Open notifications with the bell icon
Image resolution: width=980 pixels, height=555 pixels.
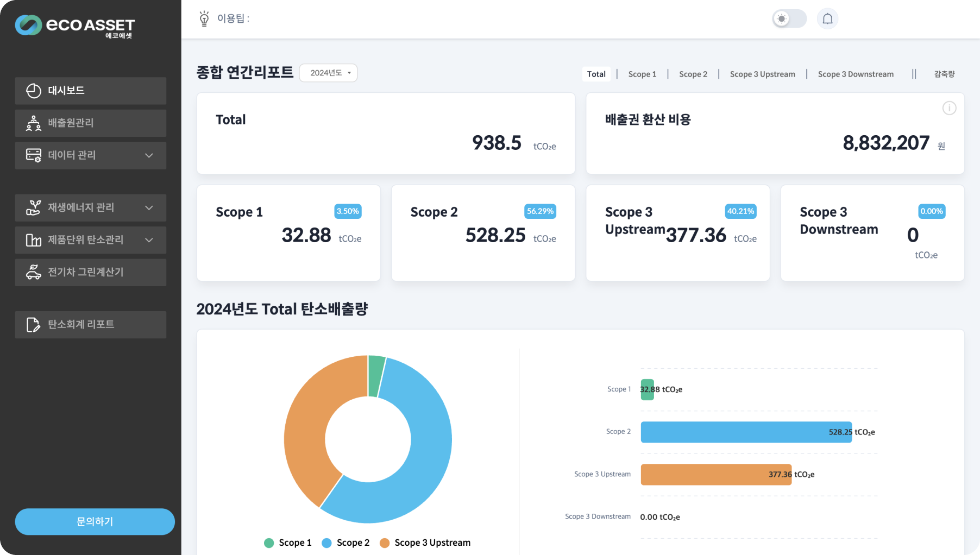[827, 19]
